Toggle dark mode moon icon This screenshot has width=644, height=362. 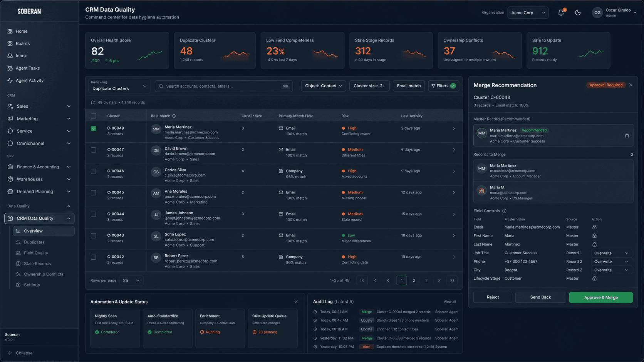pos(578,13)
